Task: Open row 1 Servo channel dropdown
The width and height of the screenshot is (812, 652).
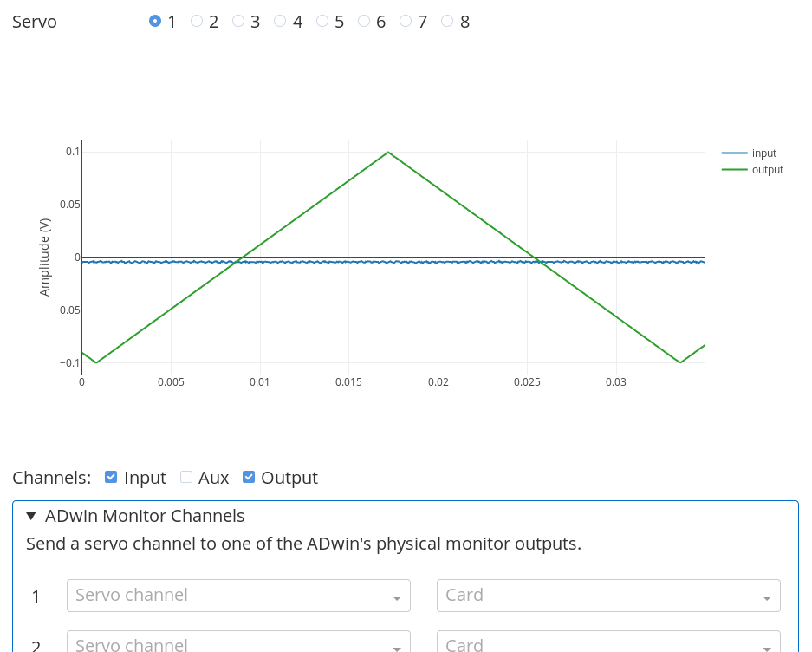Action: tap(238, 596)
